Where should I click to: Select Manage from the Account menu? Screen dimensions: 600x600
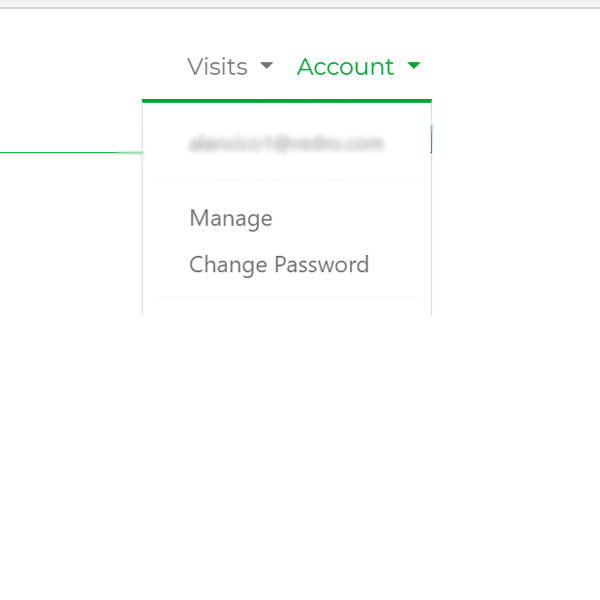(x=231, y=218)
